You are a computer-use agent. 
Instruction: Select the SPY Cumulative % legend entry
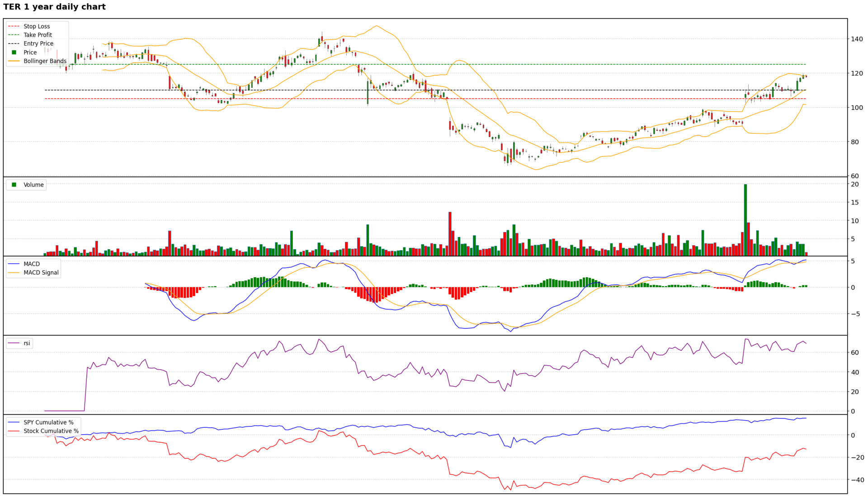click(48, 422)
